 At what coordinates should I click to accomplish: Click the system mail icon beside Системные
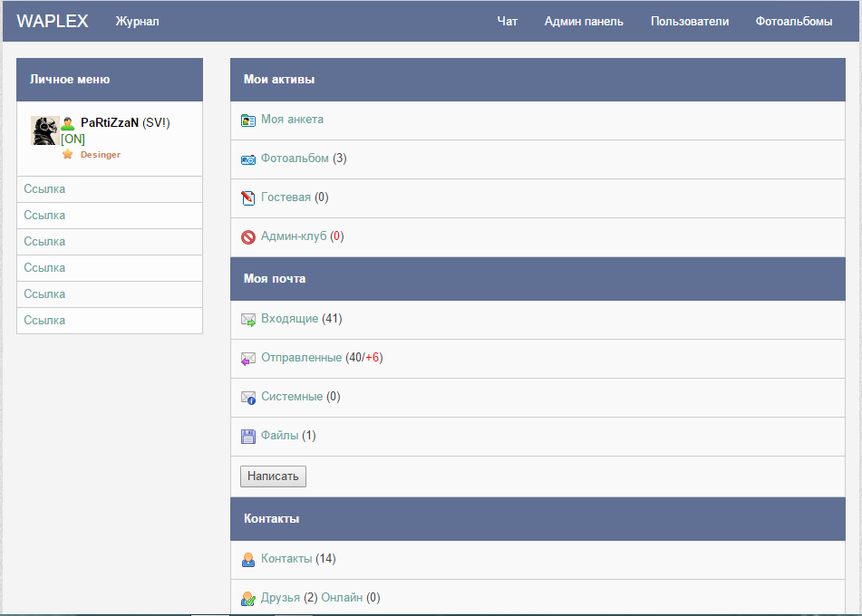click(x=248, y=398)
